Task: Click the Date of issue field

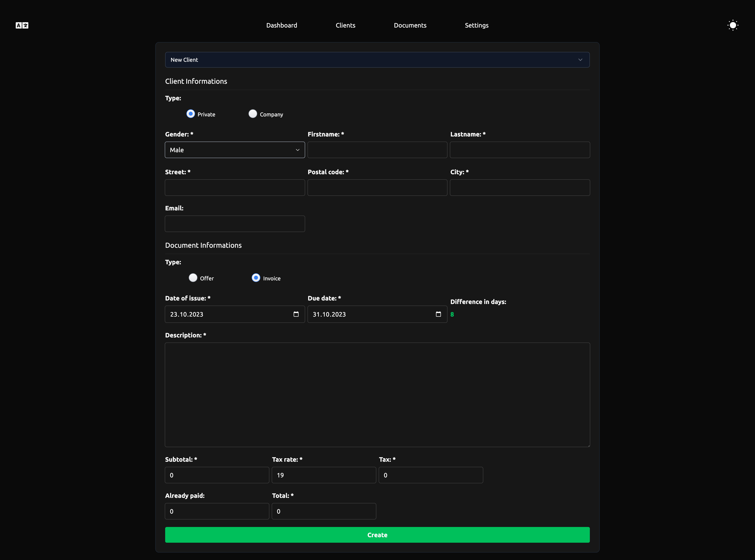Action: click(x=235, y=314)
